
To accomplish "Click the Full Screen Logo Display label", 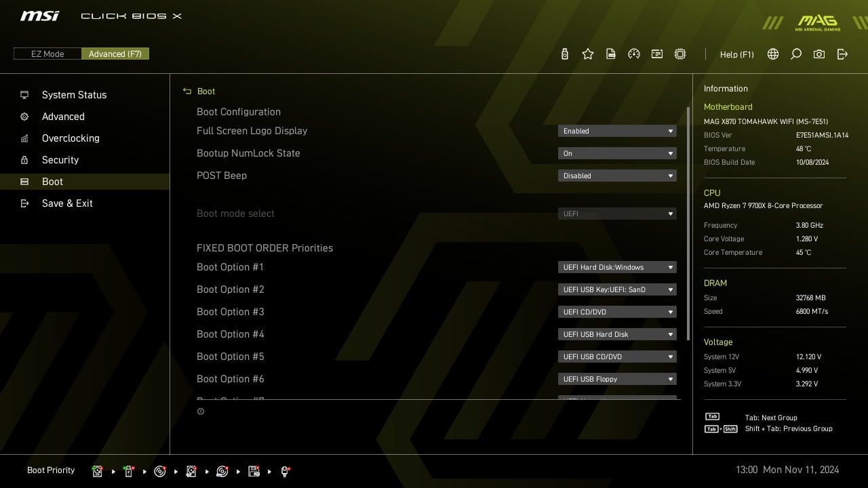I will click(x=252, y=131).
